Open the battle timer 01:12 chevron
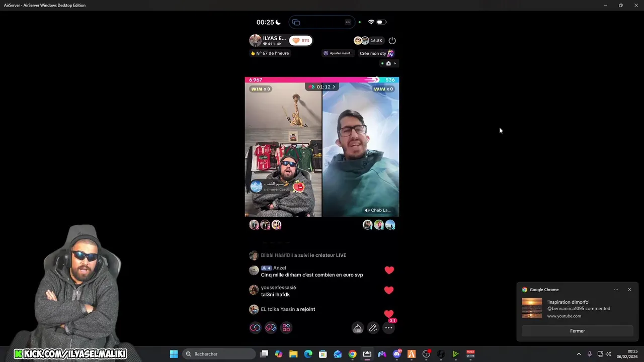Viewport: 644px width, 362px height. (334, 87)
